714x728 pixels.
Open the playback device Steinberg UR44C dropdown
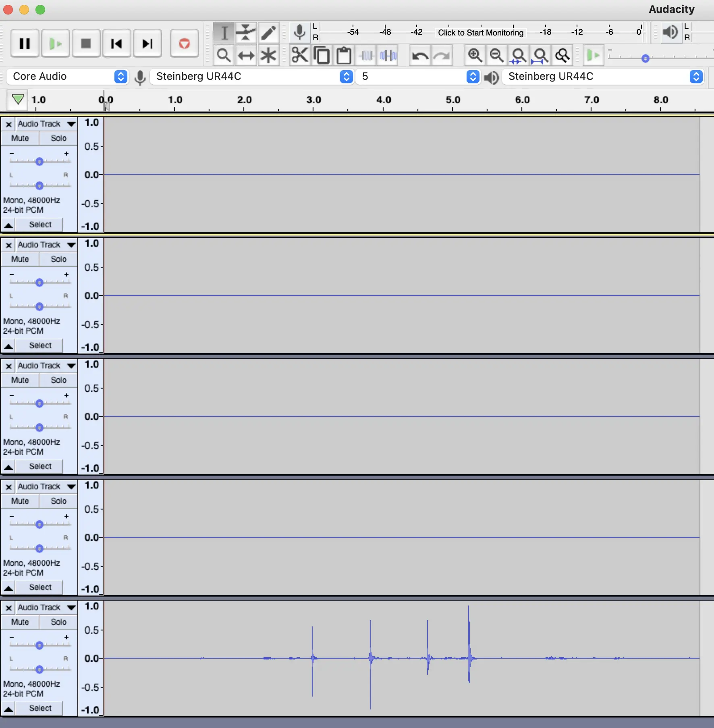click(x=602, y=77)
